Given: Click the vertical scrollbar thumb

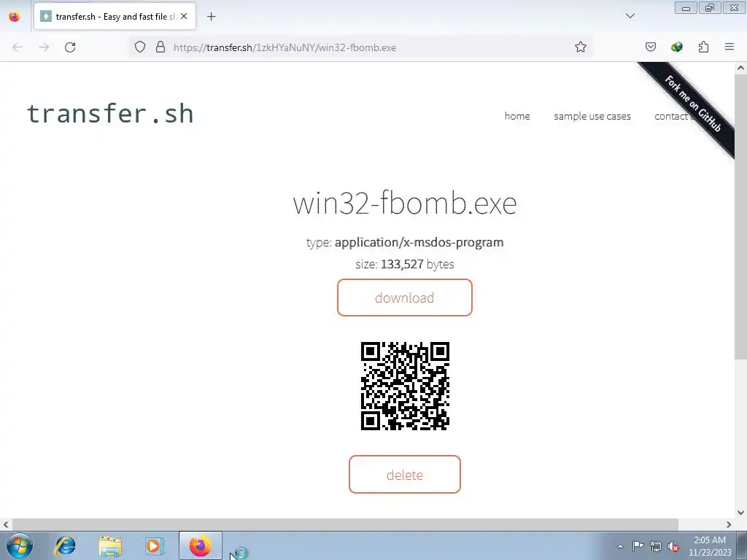Looking at the screenshot, I should pyautogui.click(x=740, y=217).
